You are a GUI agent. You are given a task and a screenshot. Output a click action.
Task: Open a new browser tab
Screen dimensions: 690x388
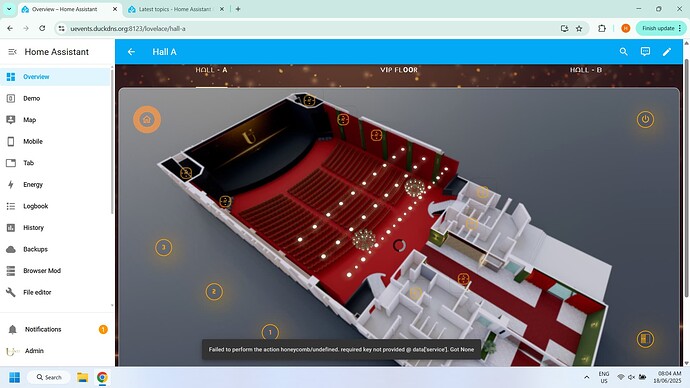pyautogui.click(x=238, y=9)
